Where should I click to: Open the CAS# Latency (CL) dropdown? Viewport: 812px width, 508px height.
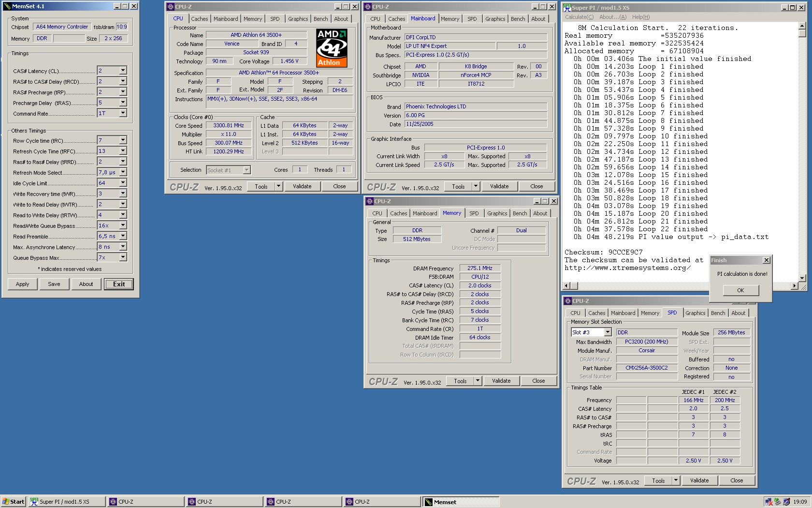pyautogui.click(x=123, y=71)
